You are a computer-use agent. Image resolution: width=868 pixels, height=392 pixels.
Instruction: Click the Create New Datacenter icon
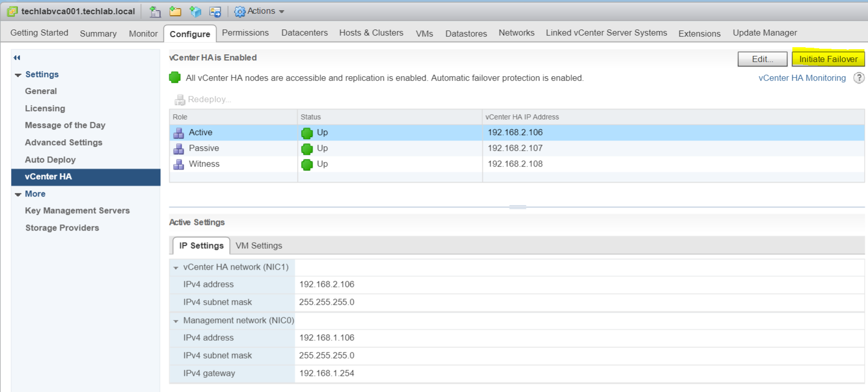click(x=155, y=11)
